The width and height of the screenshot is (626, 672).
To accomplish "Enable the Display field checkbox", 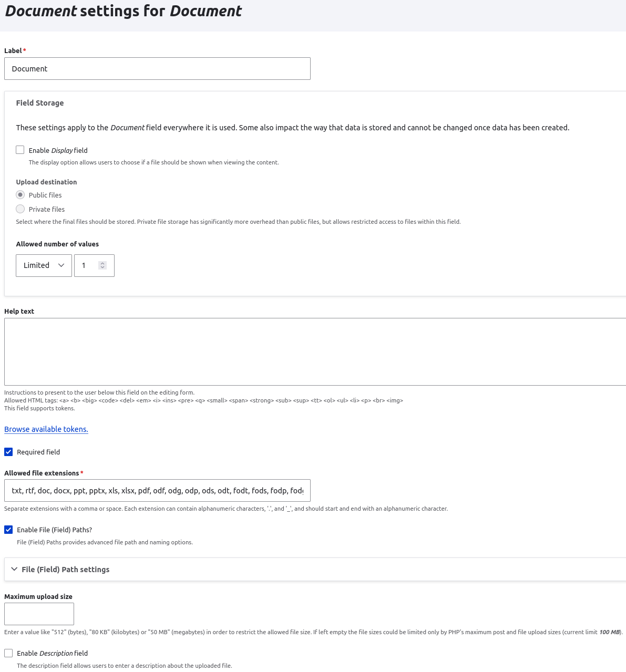I will [x=20, y=150].
